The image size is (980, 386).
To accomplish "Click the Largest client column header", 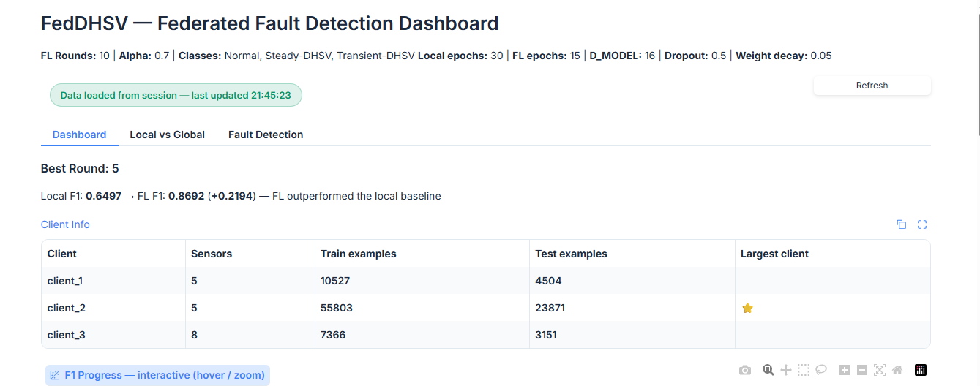I will [x=832, y=254].
